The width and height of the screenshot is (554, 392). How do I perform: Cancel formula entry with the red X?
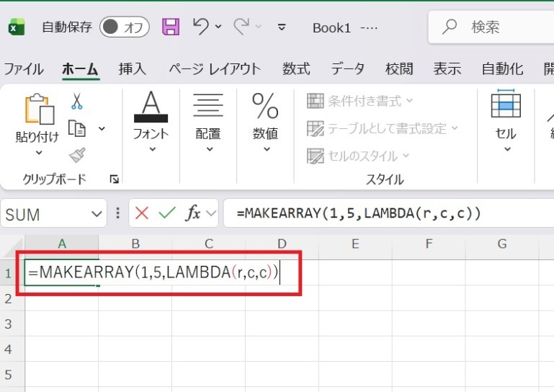tap(142, 213)
